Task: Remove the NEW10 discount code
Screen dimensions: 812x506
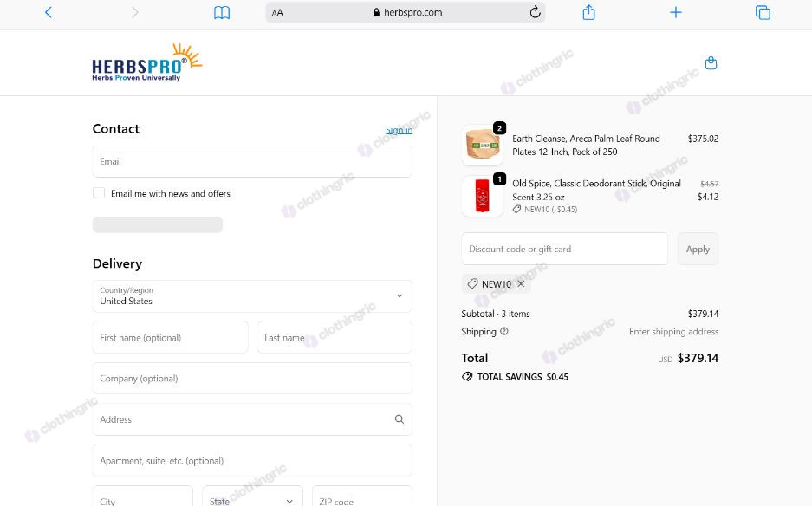Action: point(521,284)
